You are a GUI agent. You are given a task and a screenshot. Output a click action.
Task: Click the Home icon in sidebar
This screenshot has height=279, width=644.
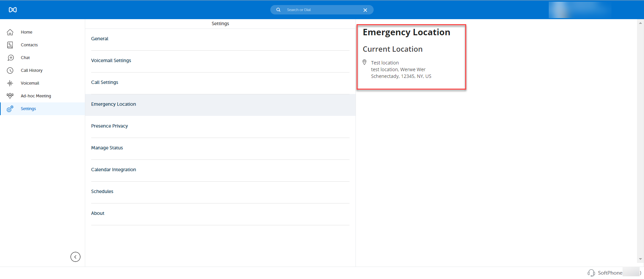pos(10,32)
